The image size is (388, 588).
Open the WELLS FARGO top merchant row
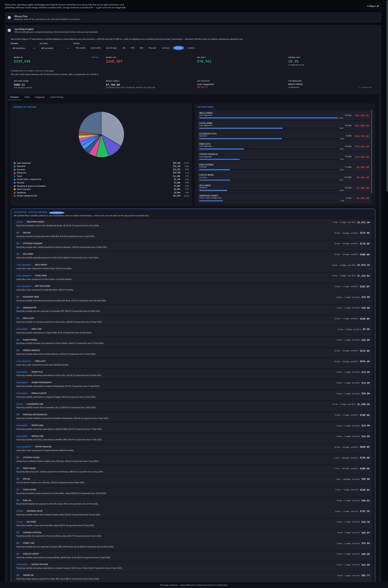pos(284,115)
